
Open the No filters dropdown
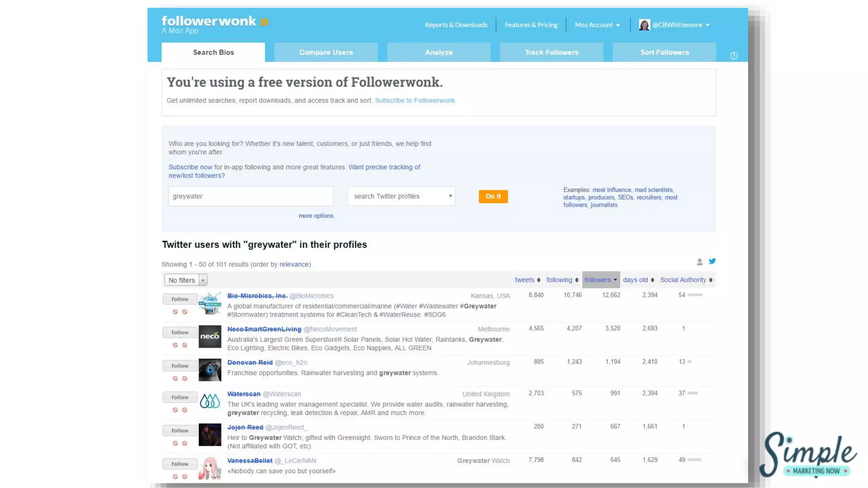coord(186,280)
